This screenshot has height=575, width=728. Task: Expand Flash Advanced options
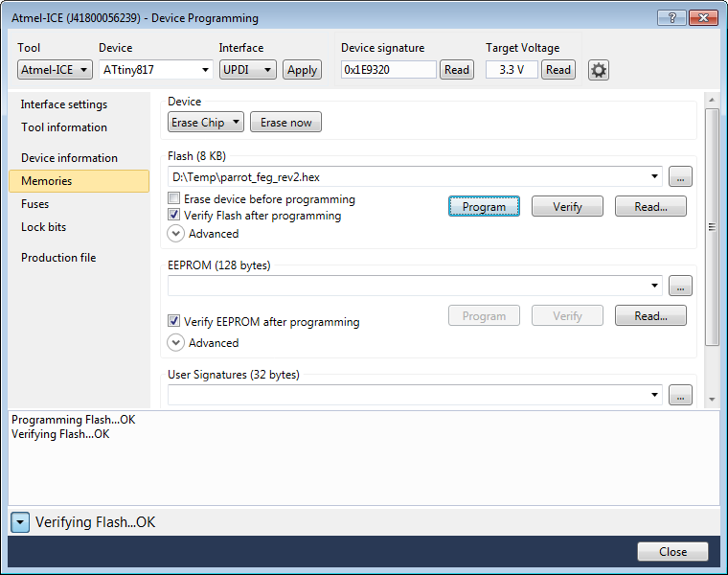(176, 234)
